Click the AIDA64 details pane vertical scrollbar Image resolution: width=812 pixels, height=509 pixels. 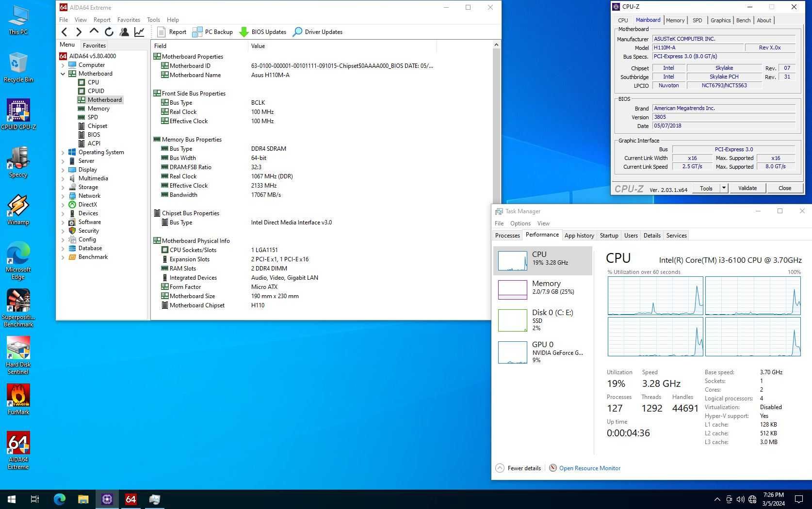click(x=496, y=179)
